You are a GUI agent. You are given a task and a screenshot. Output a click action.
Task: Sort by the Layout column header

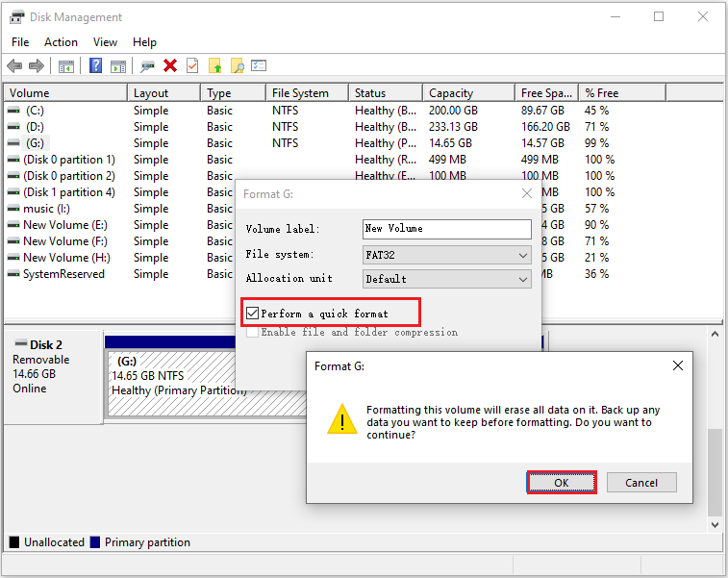pos(163,93)
